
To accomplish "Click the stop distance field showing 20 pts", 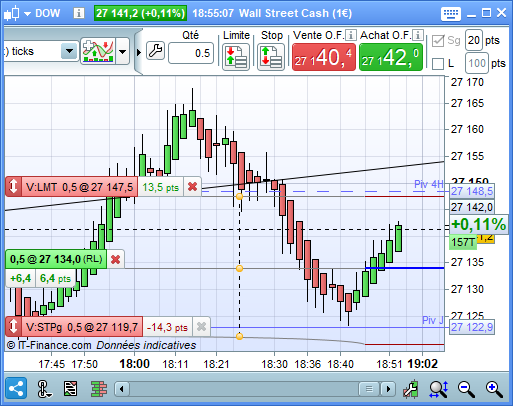I will tap(474, 40).
